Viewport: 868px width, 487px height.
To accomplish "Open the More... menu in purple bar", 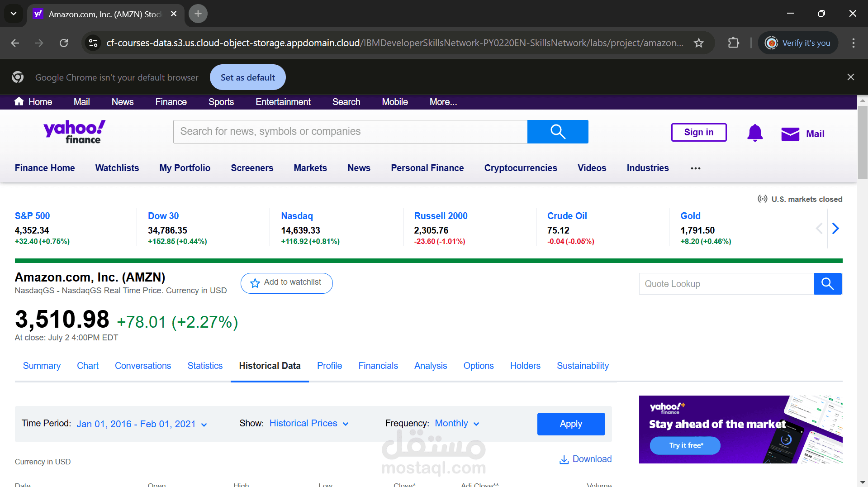I will tap(443, 102).
